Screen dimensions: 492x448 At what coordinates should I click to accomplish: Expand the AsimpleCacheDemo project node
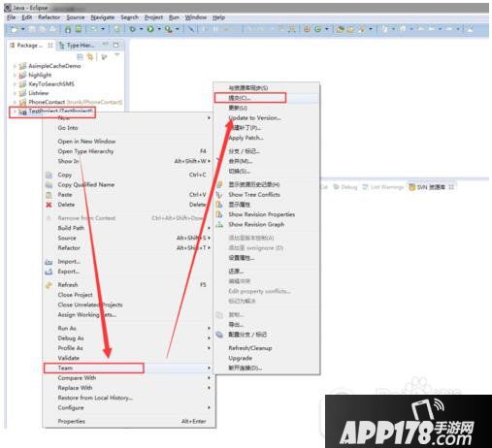pyautogui.click(x=15, y=66)
